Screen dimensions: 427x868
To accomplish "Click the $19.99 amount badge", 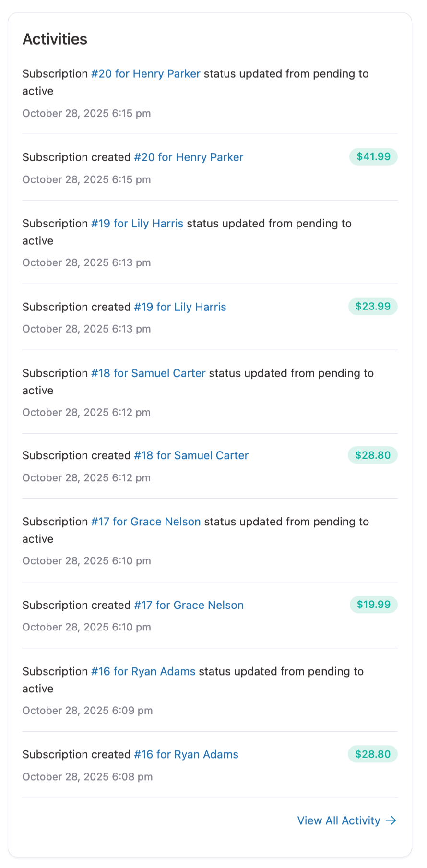I will coord(373,605).
